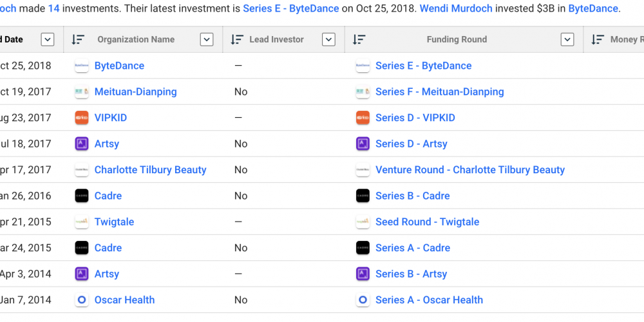644x322 pixels.
Task: Click the VIPKID orange logo icon
Action: [82, 118]
